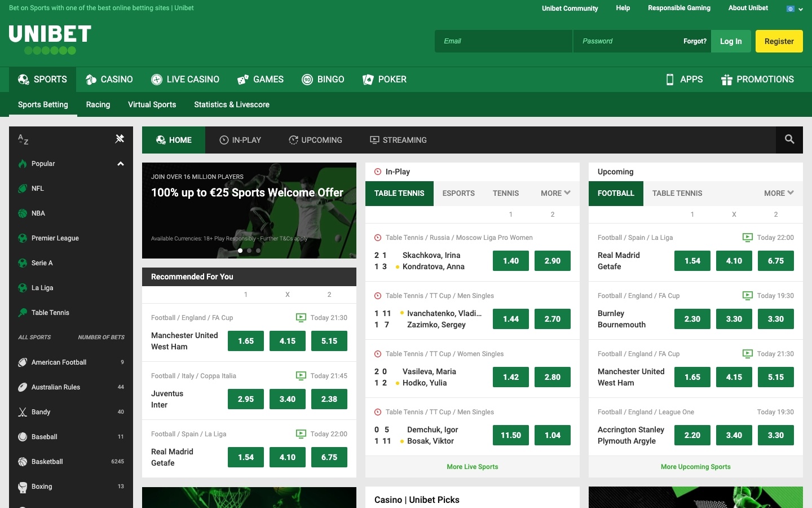Select ESPORTS tab in In-Play
Image resolution: width=812 pixels, height=508 pixels.
tap(458, 193)
